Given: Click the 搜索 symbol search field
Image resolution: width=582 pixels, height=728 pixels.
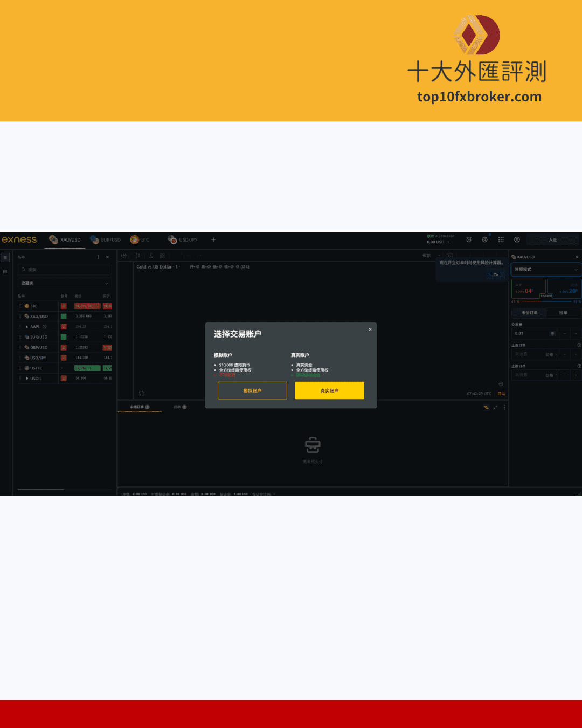Looking at the screenshot, I should (x=65, y=270).
